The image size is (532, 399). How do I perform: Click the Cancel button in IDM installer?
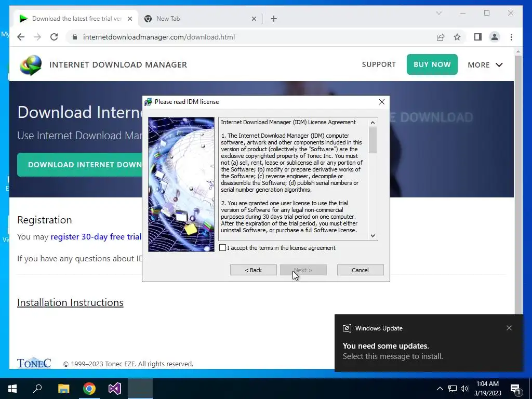[361, 270]
